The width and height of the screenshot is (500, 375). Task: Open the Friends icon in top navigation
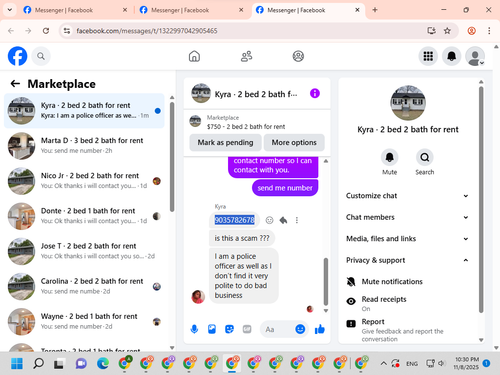pos(246,56)
